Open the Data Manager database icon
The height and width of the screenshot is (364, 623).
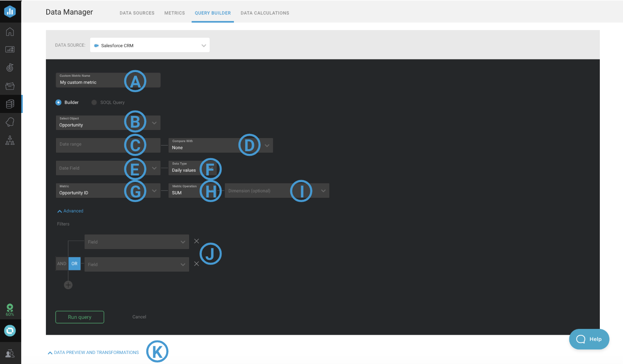pyautogui.click(x=10, y=104)
